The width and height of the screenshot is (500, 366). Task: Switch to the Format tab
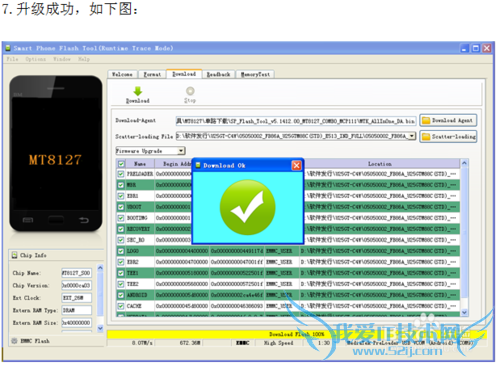(x=152, y=74)
